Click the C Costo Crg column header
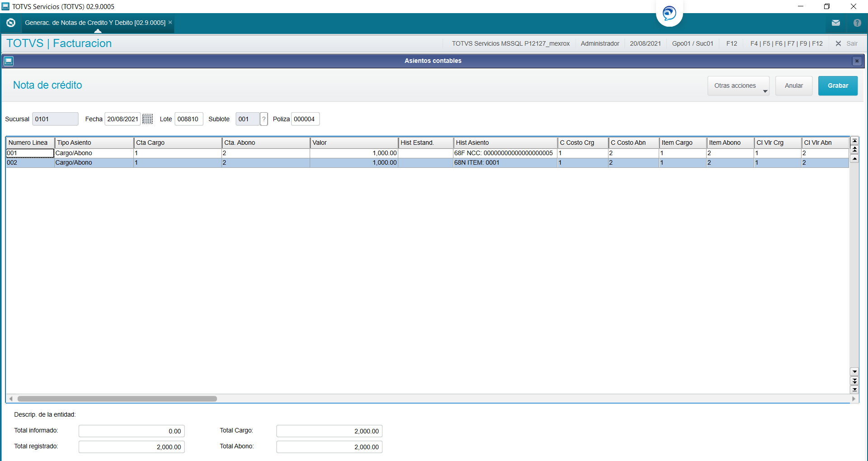Screen dimensions: 868x461 [583, 143]
